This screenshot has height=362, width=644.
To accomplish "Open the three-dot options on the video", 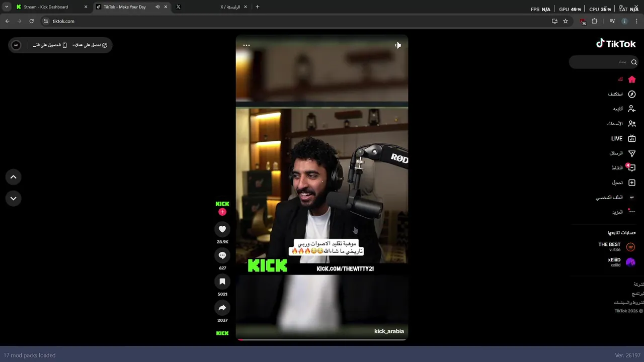I will [x=247, y=45].
